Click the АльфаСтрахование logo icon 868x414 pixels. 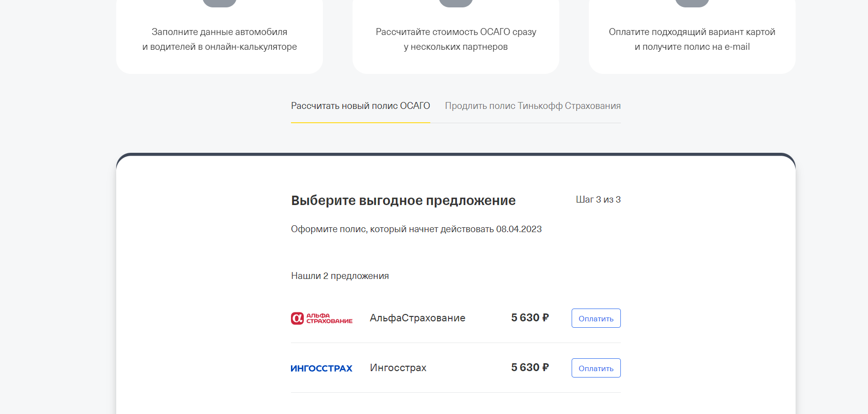pyautogui.click(x=321, y=318)
